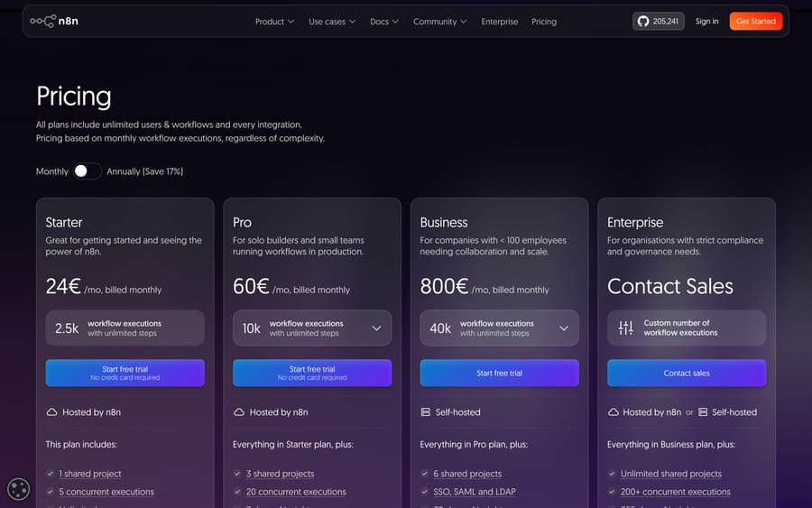
Task: Open 1 shared project feature link
Action: 90,474
